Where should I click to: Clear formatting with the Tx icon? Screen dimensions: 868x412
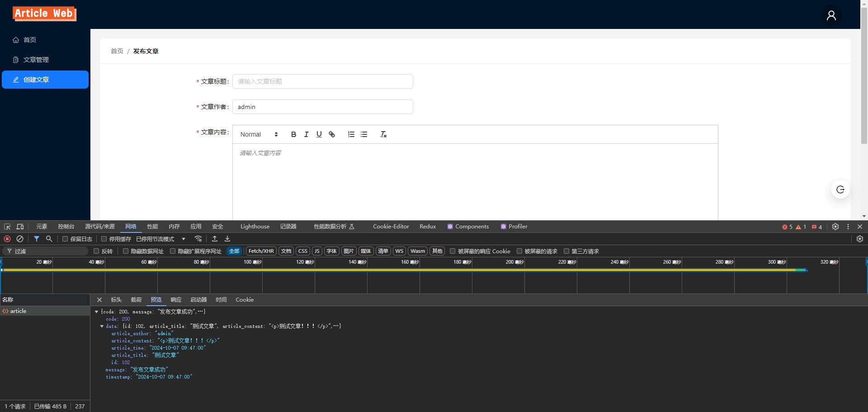[x=383, y=134]
